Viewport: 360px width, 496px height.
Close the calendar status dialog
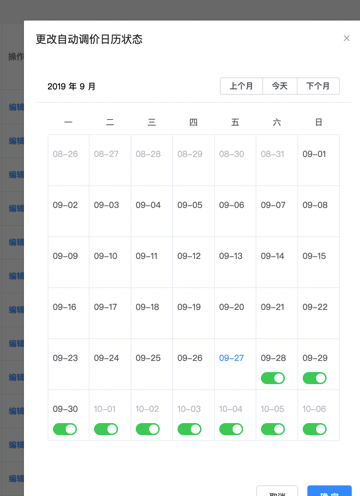coord(346,38)
